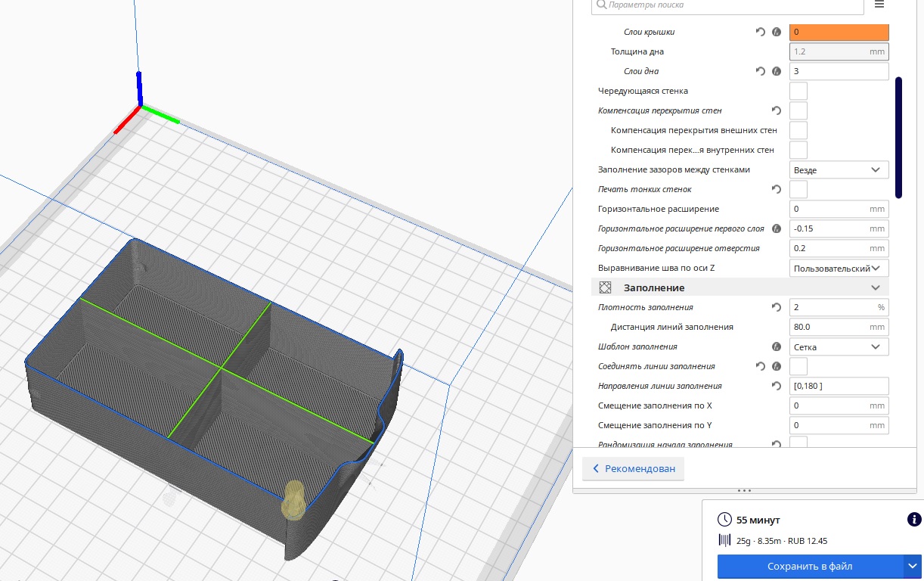Open settings visibility hamburger menu
Screen dimensions: 924x581
pos(879,5)
